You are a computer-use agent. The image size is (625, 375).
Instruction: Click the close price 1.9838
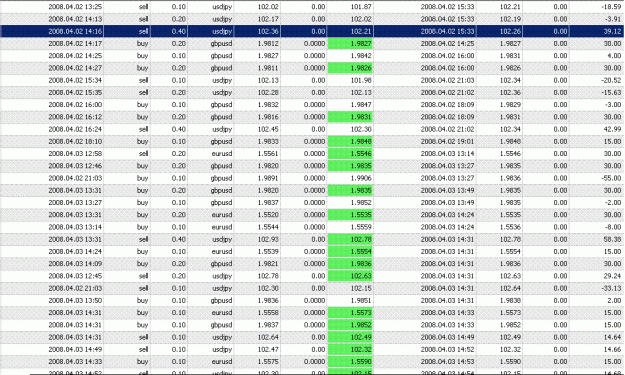tap(510, 300)
